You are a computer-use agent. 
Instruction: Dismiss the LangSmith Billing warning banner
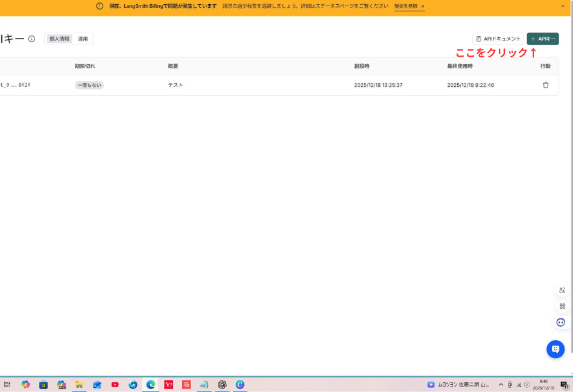click(564, 7)
